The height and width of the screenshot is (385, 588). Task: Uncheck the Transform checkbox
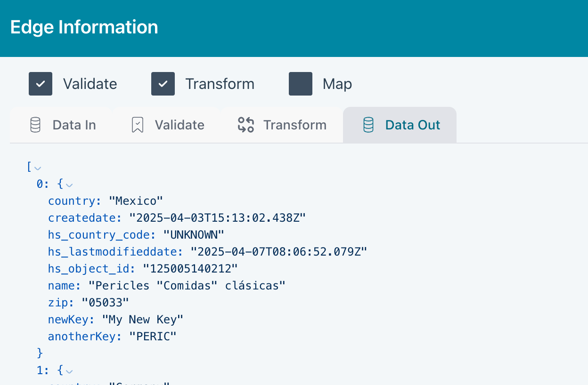(163, 84)
